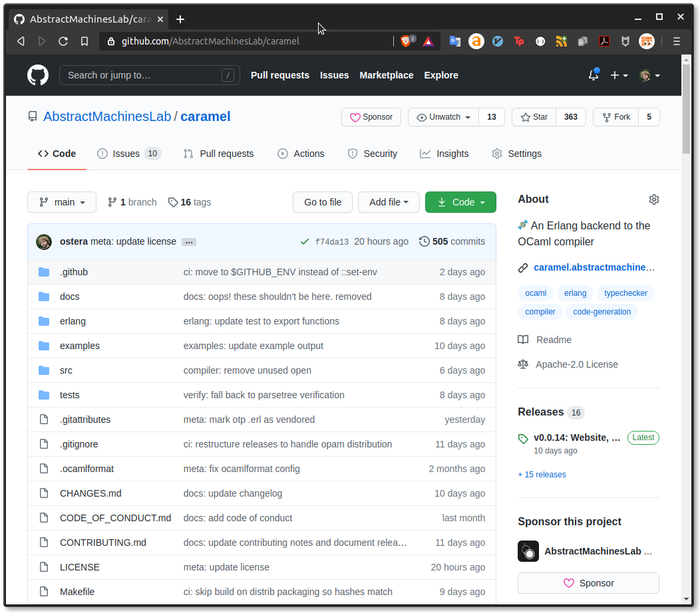Open the 16 tags link
The width and height of the screenshot is (700, 613).
pyautogui.click(x=190, y=202)
